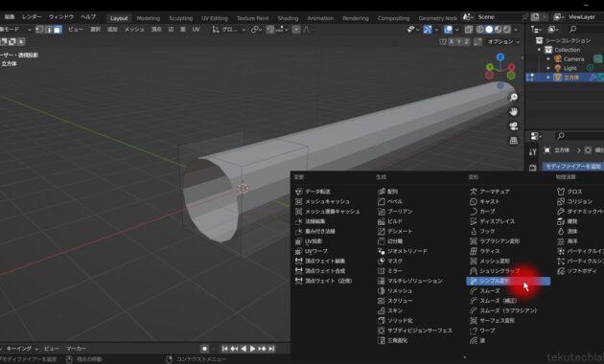Toggle Z axis mirror button
The height and width of the screenshot is (364, 604).
click(x=466, y=41)
